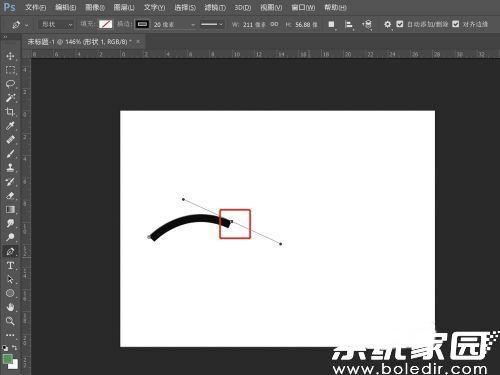Viewport: 500px width, 375px height.
Task: Select the Lasso tool
Action: 10,84
